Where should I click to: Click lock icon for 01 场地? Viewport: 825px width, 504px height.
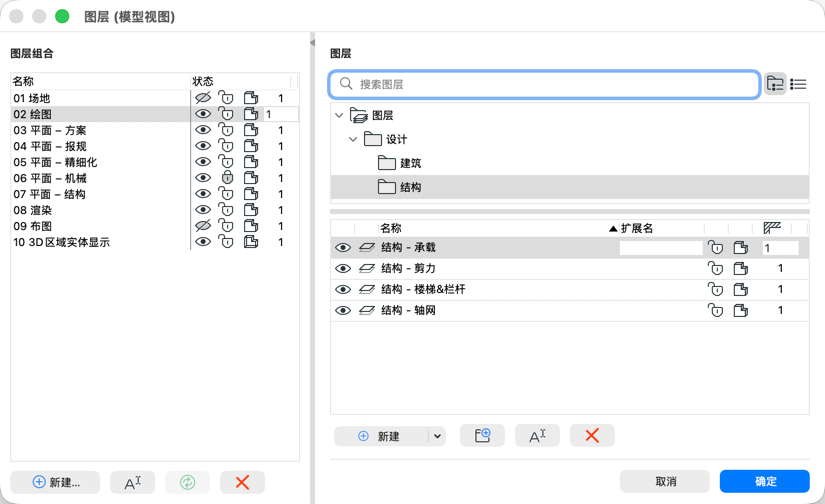[226, 98]
